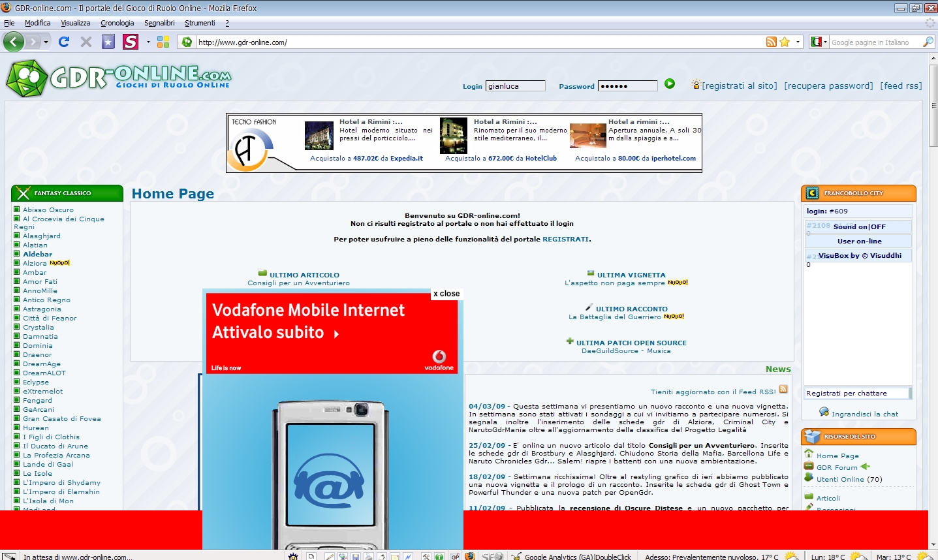Click the REGISTRATI link in the welcome box
Viewport: 938px width, 560px height.
(565, 239)
